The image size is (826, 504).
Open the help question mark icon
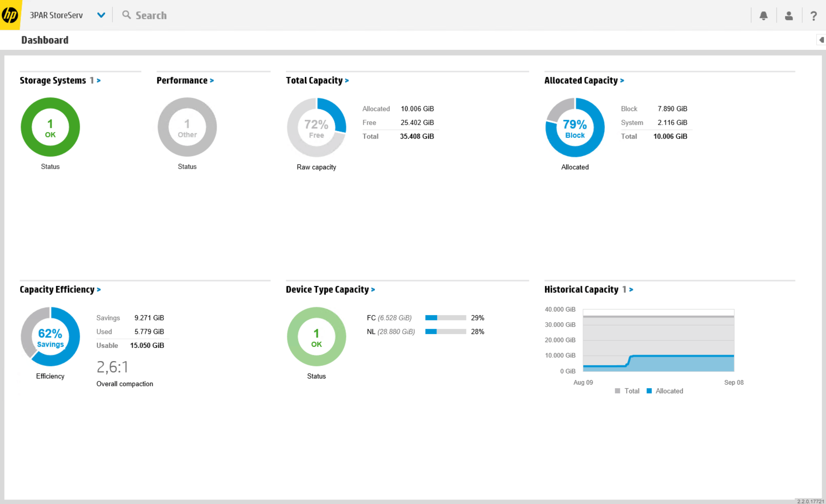tap(813, 16)
